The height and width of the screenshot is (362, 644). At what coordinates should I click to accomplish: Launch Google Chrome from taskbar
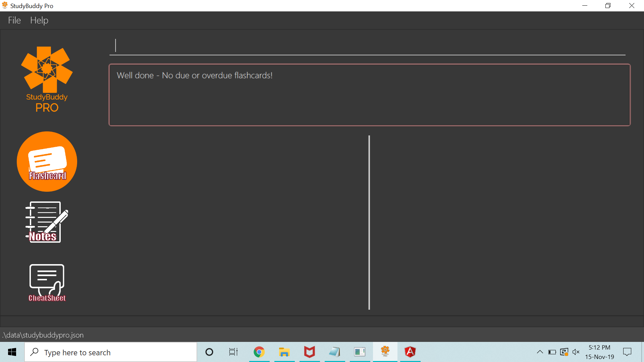(x=259, y=352)
